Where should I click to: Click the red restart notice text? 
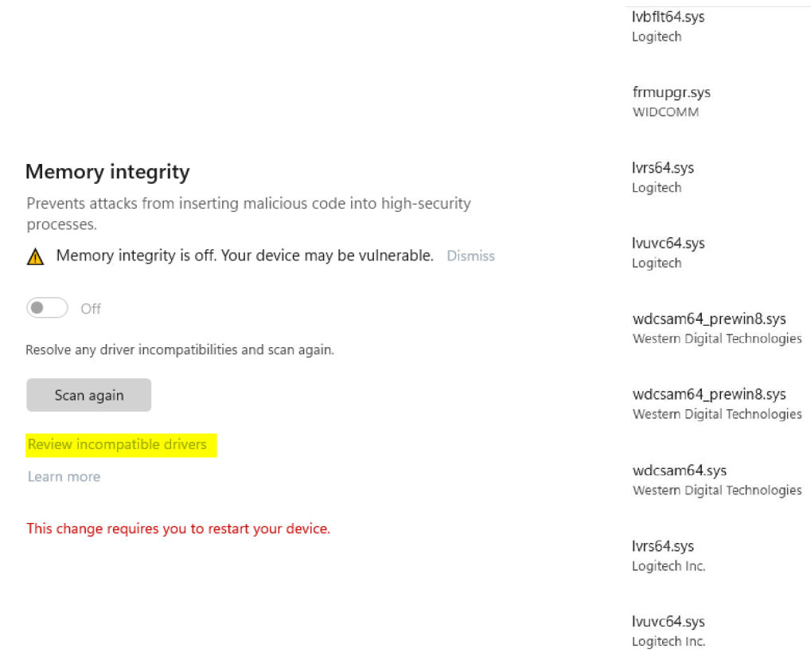pyautogui.click(x=178, y=528)
